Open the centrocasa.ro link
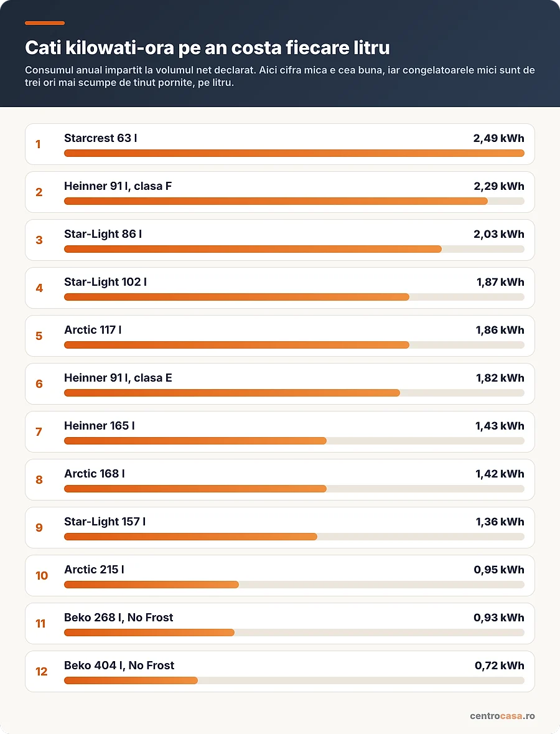The width and height of the screenshot is (560, 734). (x=502, y=716)
